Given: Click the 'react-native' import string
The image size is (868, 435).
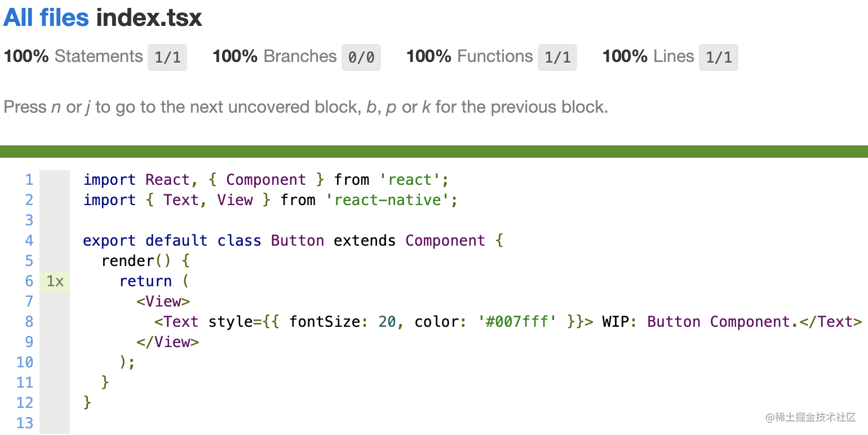Looking at the screenshot, I should (388, 200).
